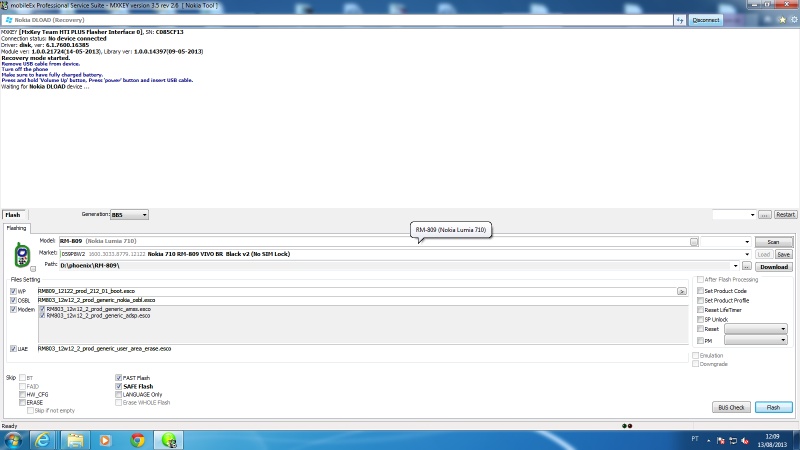
Task: Open Windows Media Player from the taskbar
Action: click(x=105, y=440)
